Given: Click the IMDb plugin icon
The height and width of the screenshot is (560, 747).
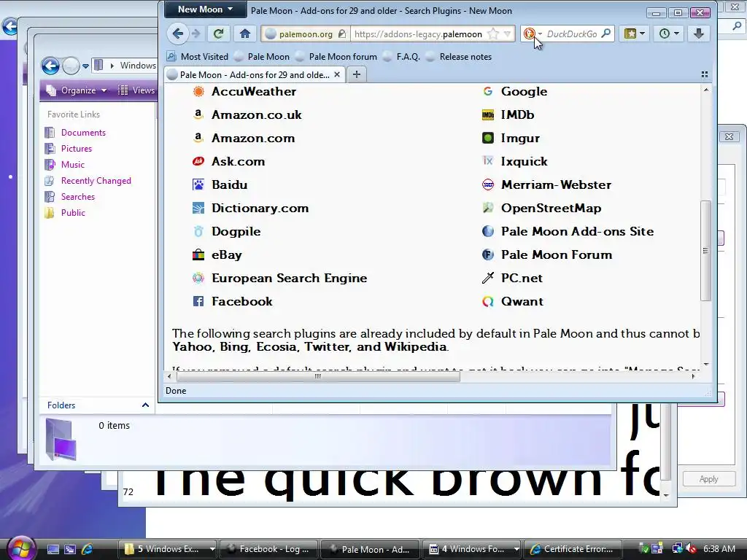Looking at the screenshot, I should pyautogui.click(x=488, y=114).
